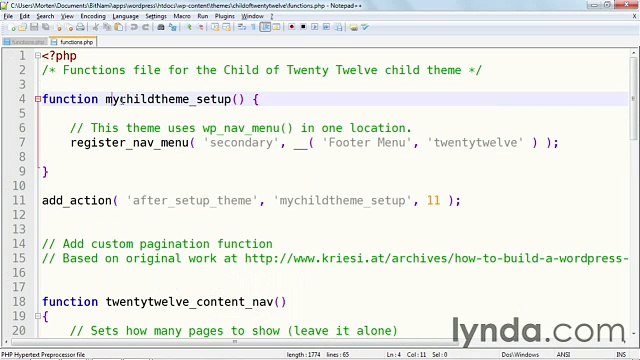Screen dimensions: 640x360
Task: Collapse mychildtheme_setup function fold on line 4
Action: coord(38,99)
